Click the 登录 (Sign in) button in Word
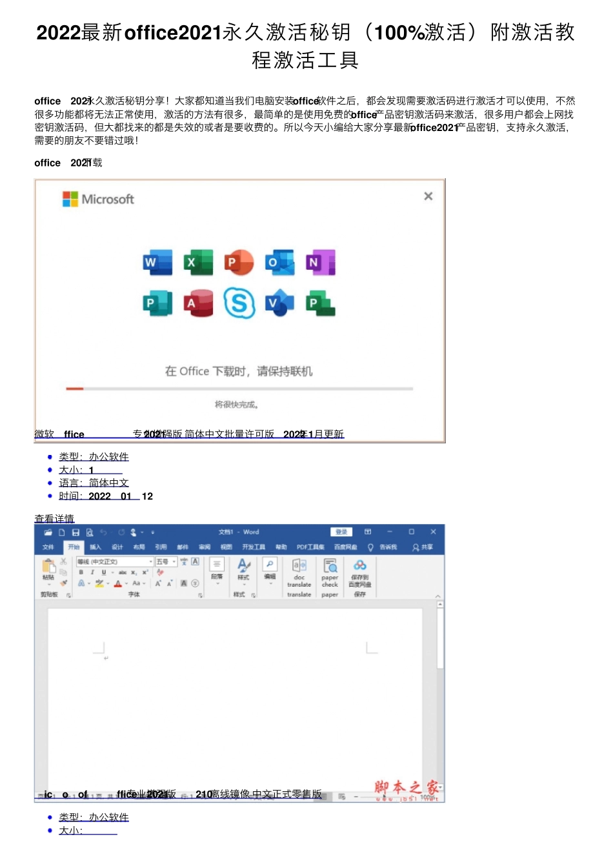613x868 pixels. [x=341, y=532]
